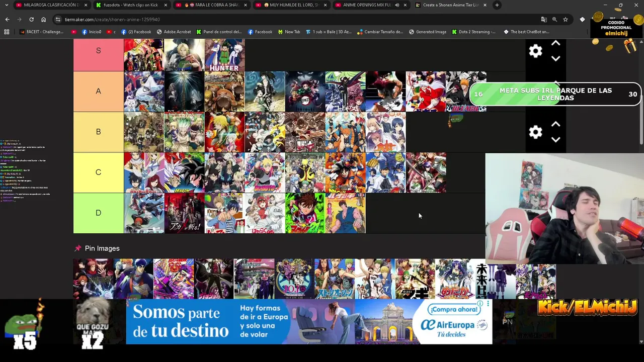The image size is (644, 362).
Task: Close the ANIME OPENINGS MIX tab
Action: click(405, 5)
